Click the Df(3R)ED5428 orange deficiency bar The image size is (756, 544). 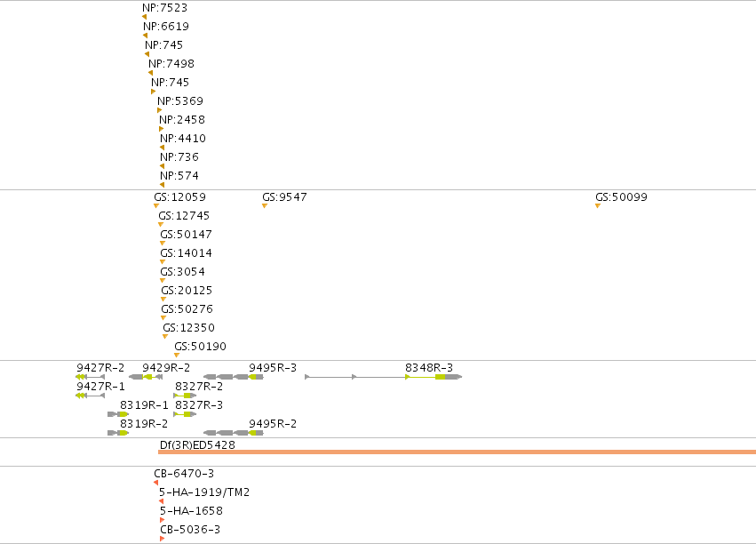458,452
